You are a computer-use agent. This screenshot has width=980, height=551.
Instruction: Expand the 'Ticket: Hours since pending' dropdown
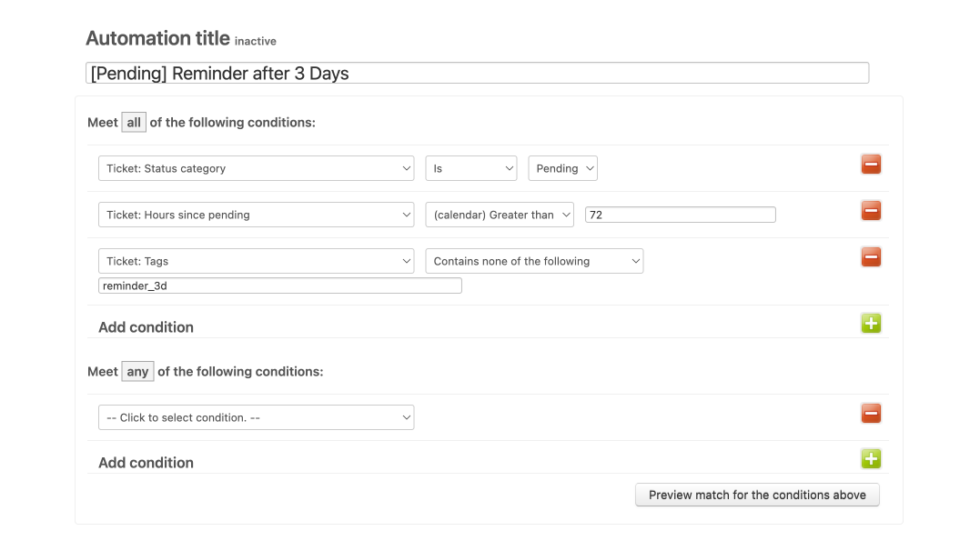[256, 215]
